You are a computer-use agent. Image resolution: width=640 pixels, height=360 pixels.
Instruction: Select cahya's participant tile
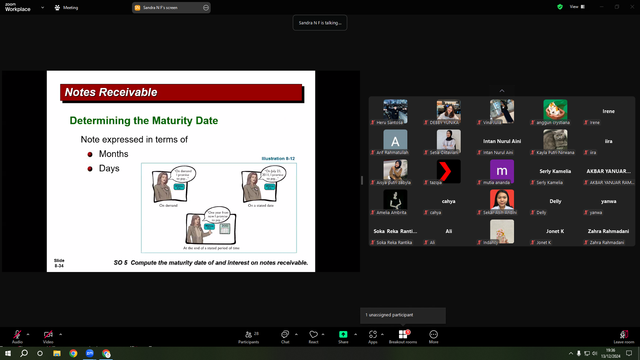(x=448, y=202)
